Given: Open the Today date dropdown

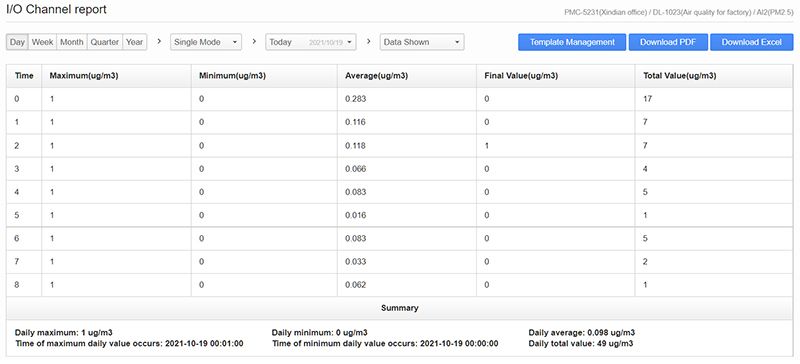Looking at the screenshot, I should pos(311,42).
